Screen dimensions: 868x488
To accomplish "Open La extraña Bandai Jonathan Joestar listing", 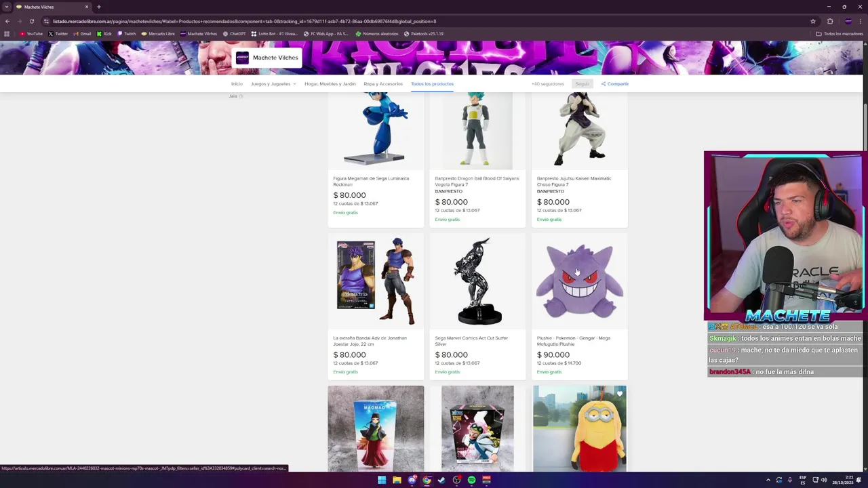I will [370, 341].
